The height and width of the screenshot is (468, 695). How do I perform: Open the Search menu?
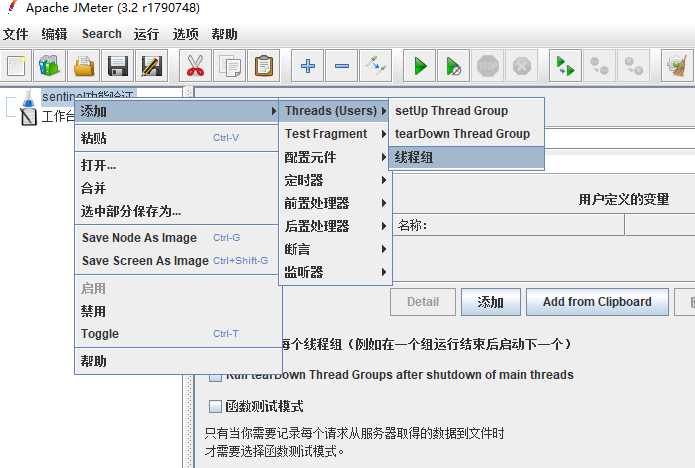click(102, 34)
